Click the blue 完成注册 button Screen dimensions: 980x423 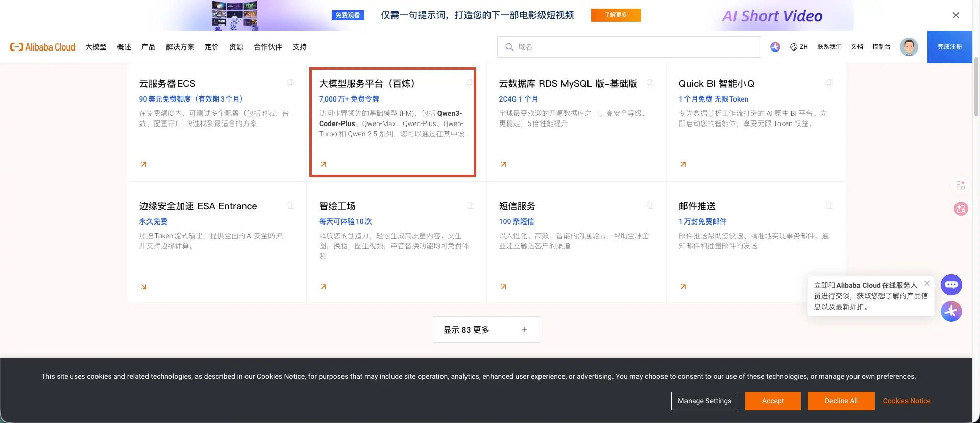coord(950,47)
